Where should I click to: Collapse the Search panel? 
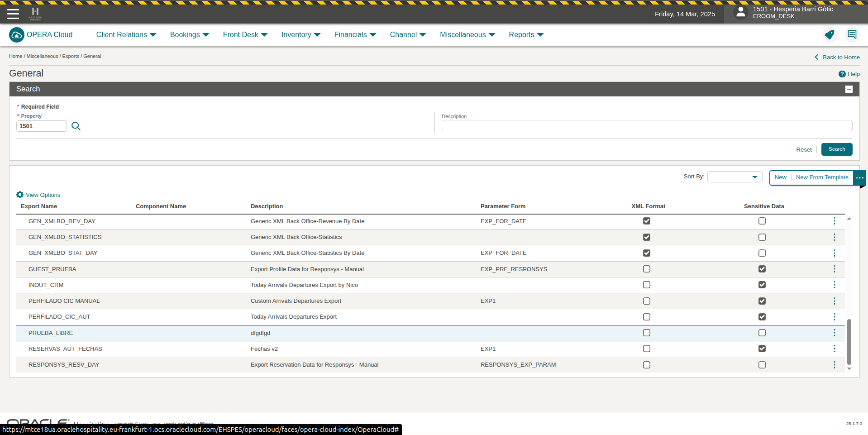(x=849, y=89)
